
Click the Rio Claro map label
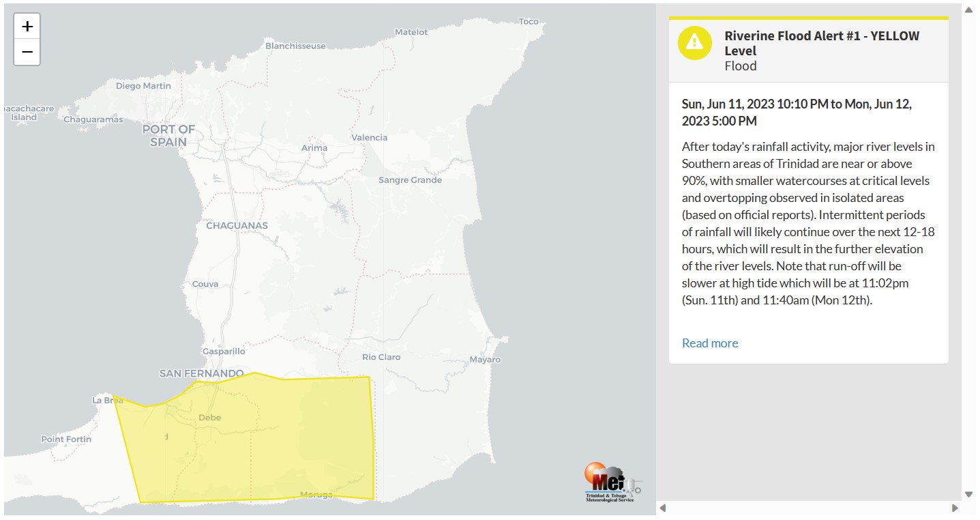[x=381, y=357]
